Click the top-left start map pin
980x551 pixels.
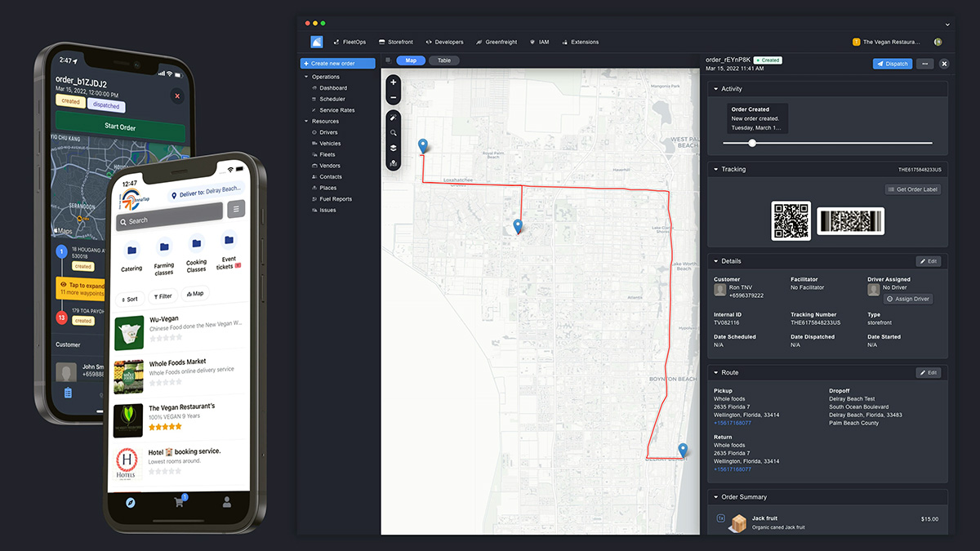[423, 146]
